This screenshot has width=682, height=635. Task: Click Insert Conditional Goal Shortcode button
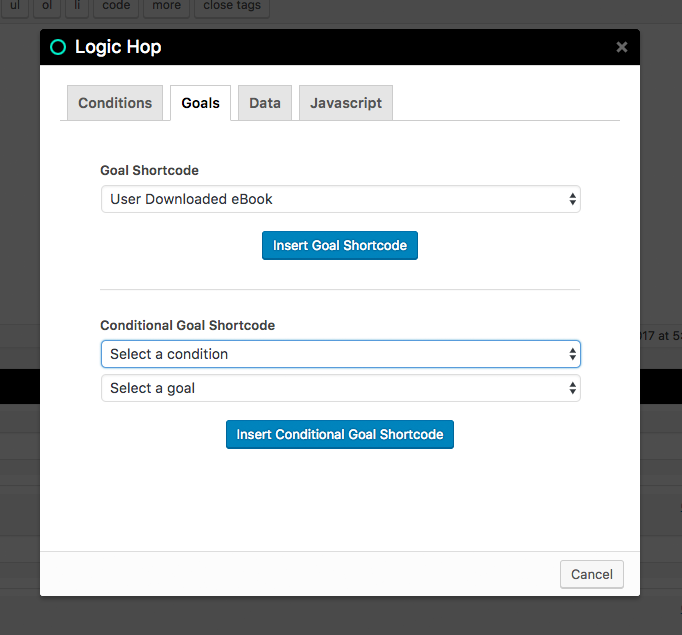pos(340,434)
